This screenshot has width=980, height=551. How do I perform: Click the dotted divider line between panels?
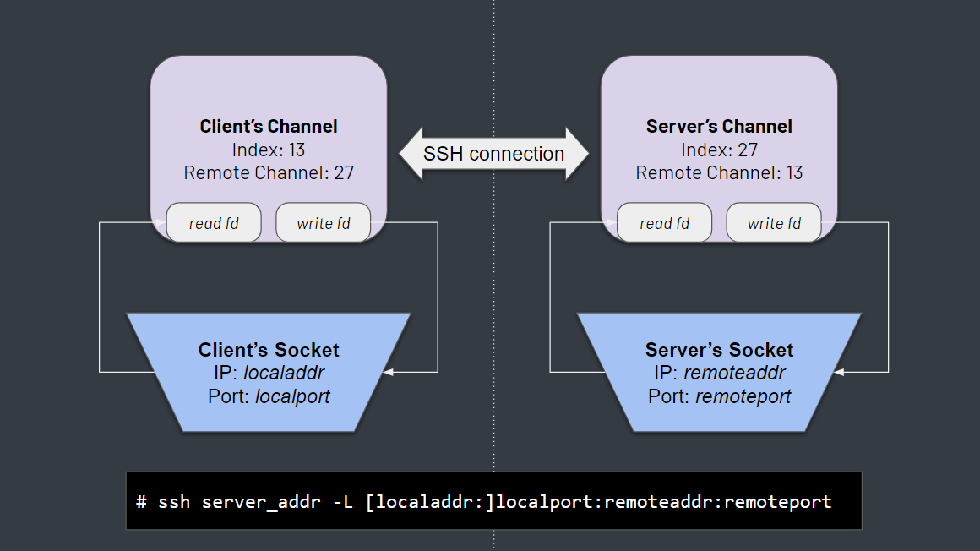493,279
